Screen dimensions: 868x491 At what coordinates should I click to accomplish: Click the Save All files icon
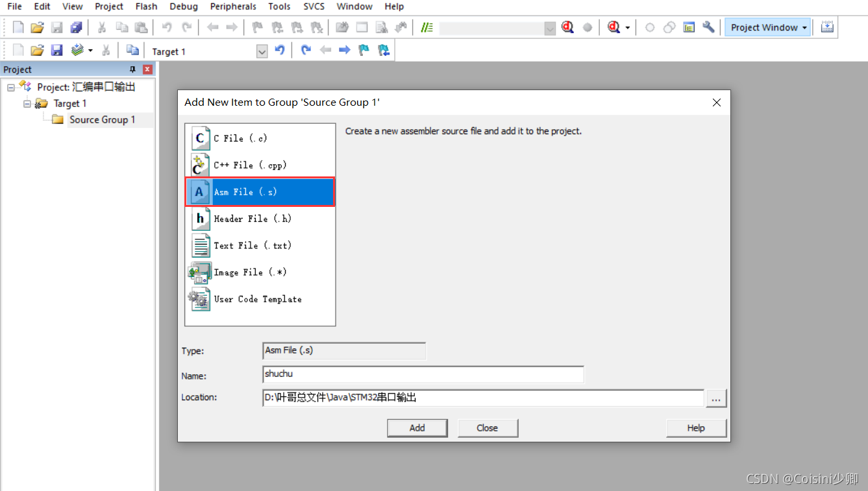tap(77, 27)
